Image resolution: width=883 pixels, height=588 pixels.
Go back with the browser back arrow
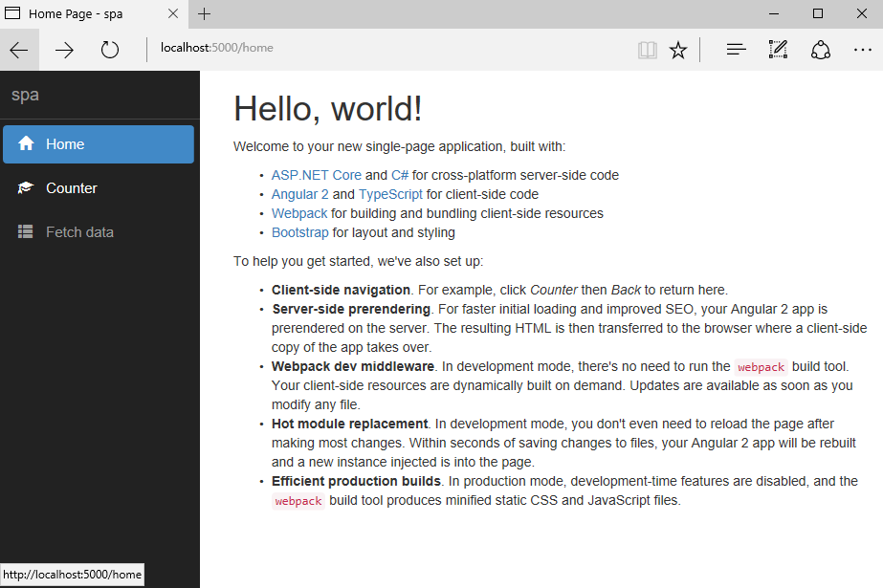pyautogui.click(x=19, y=50)
